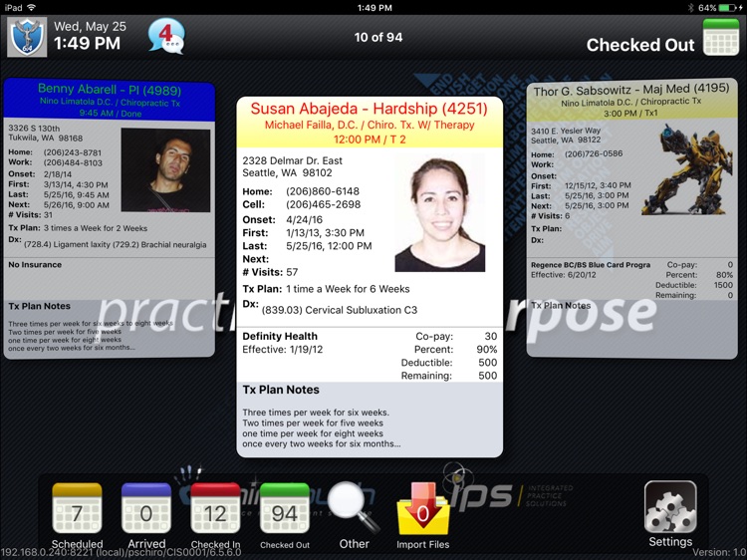This screenshot has width=747, height=560.
Task: Select Benny Abarell's photo thumbnail
Action: tap(165, 169)
